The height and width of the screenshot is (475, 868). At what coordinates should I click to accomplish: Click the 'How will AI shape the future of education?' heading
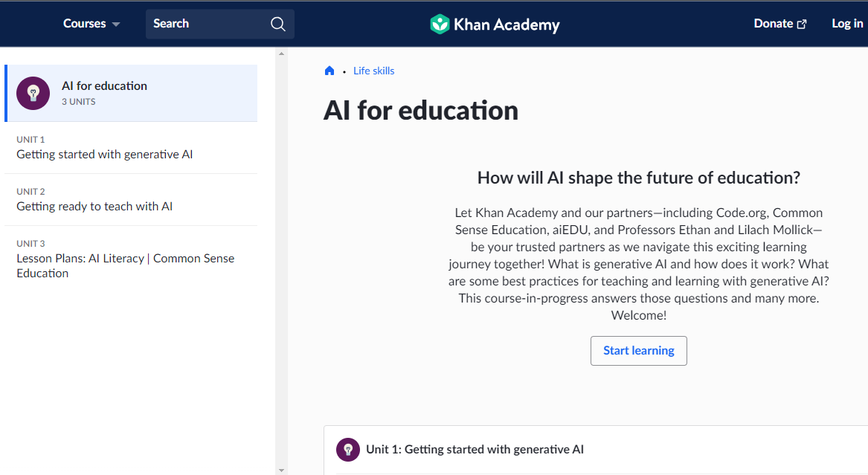[x=638, y=178]
